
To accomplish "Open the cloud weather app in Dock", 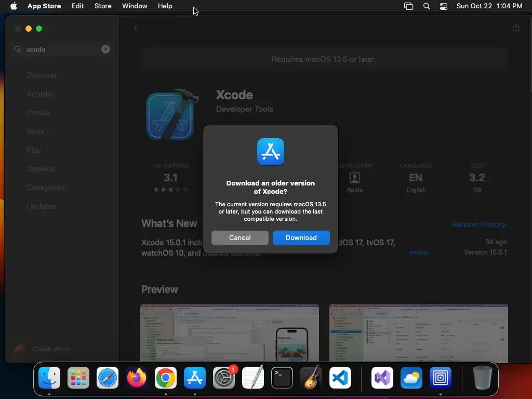I will pyautogui.click(x=411, y=378).
